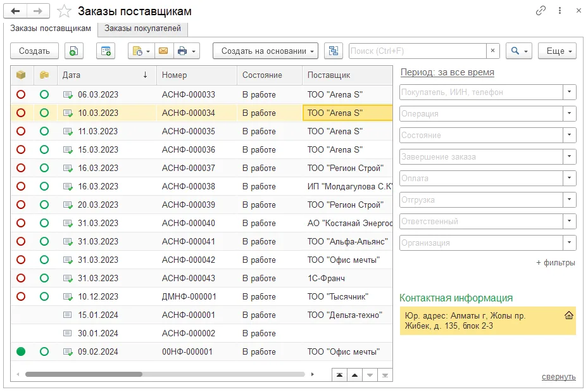Screen dimensions: 588x392
Task: Open the three-dots window menu
Action: point(560,11)
